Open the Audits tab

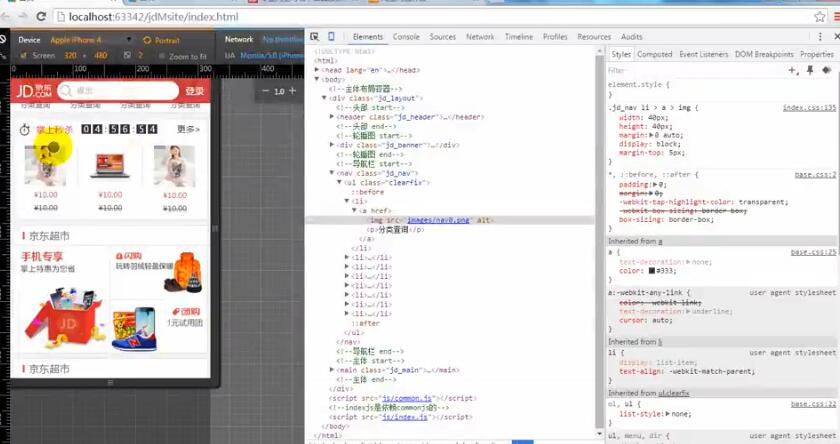click(x=632, y=36)
